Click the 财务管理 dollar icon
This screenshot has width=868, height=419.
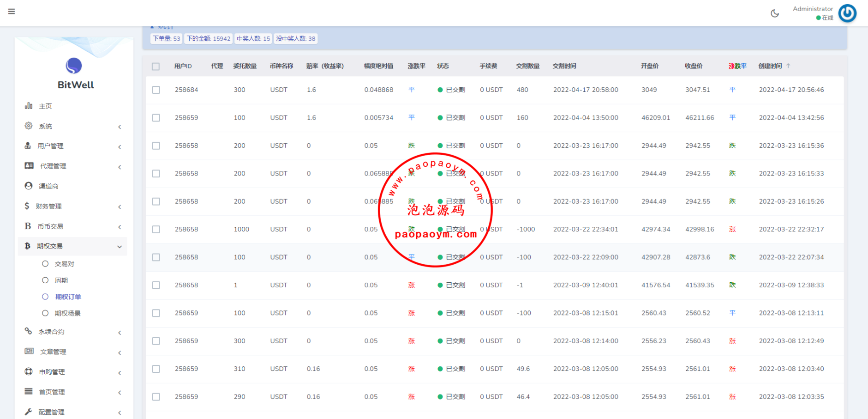pos(27,206)
